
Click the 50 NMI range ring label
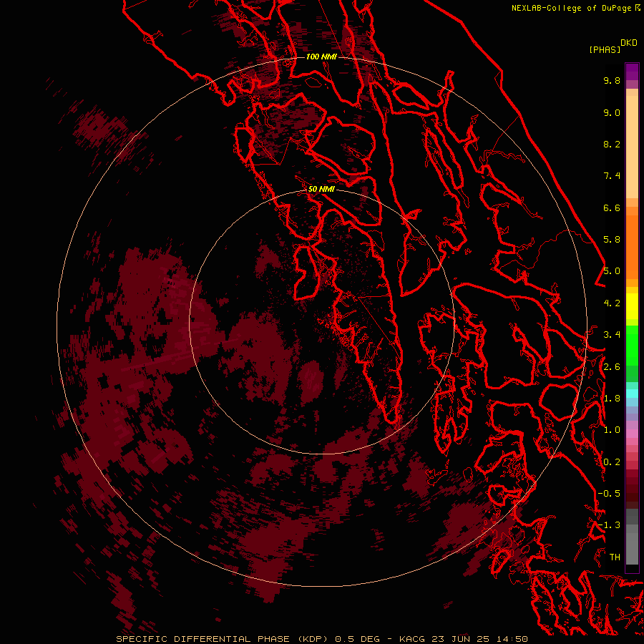321,189
